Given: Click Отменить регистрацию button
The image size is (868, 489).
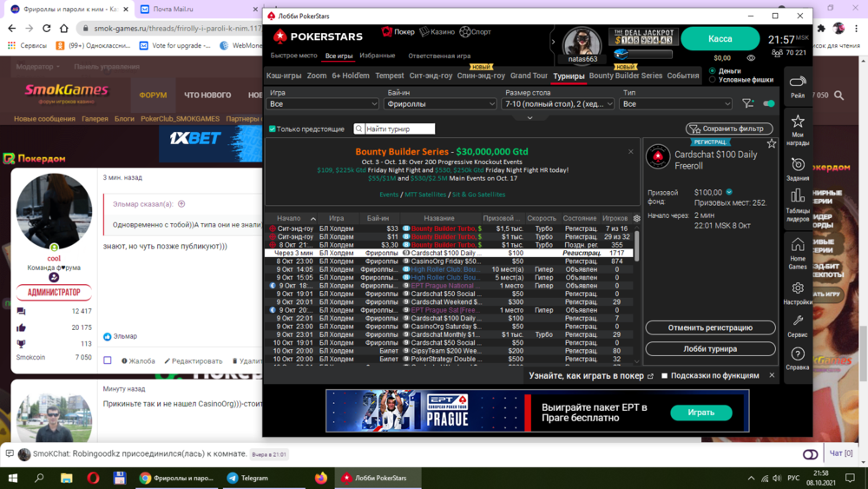Looking at the screenshot, I should 710,327.
